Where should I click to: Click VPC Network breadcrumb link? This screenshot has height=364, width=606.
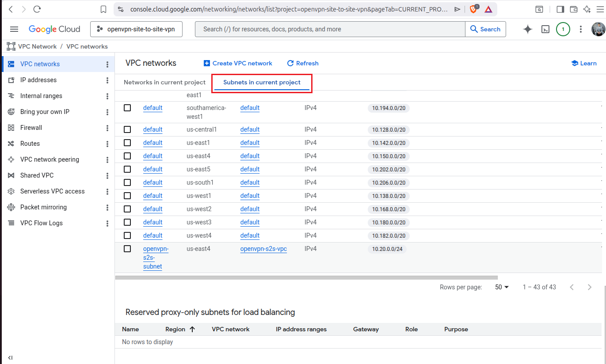tap(38, 46)
